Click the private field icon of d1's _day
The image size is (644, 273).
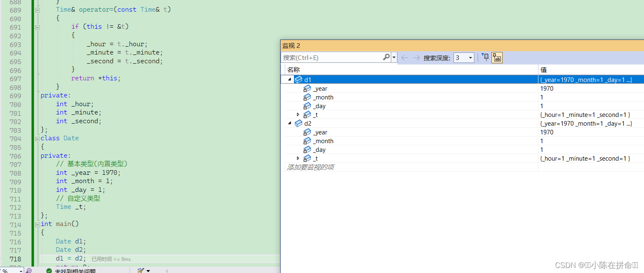[307, 106]
